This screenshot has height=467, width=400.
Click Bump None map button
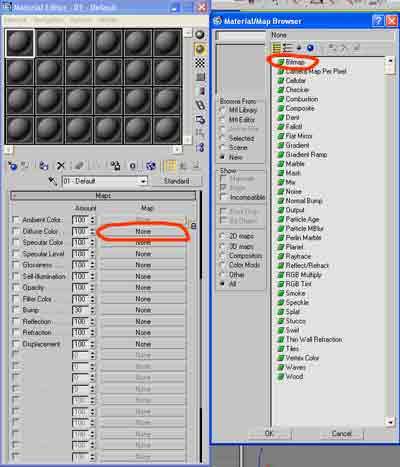pyautogui.click(x=143, y=310)
